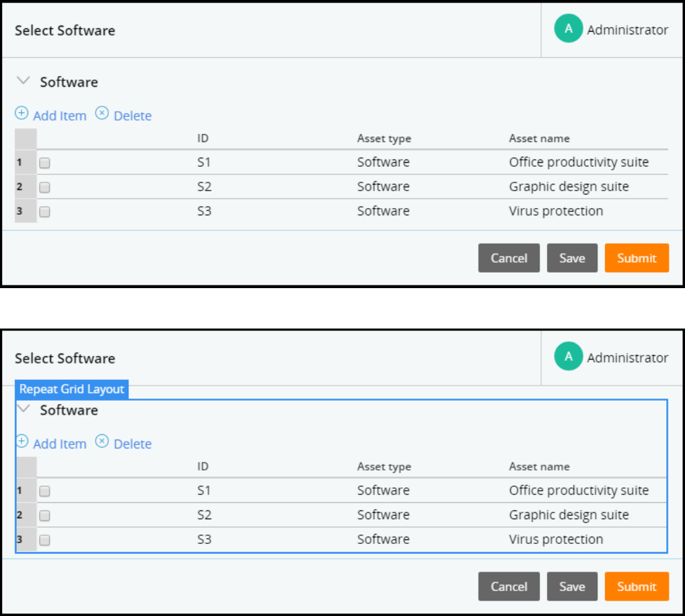Image resolution: width=685 pixels, height=616 pixels.
Task: Click Delete x icon in highlighted grid
Action: click(x=102, y=442)
